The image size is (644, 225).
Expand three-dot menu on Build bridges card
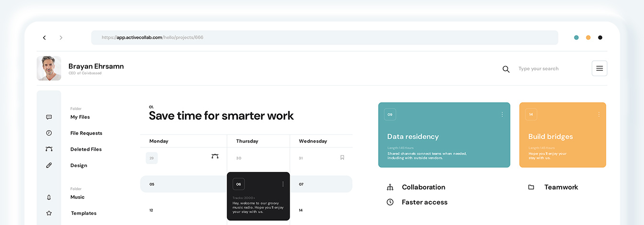pos(598,114)
